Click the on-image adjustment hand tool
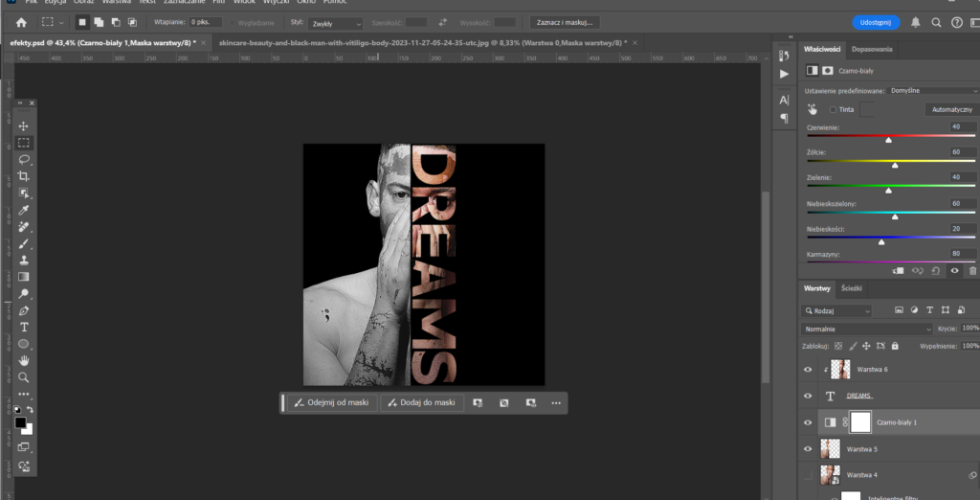Image resolution: width=980 pixels, height=500 pixels. tap(812, 109)
